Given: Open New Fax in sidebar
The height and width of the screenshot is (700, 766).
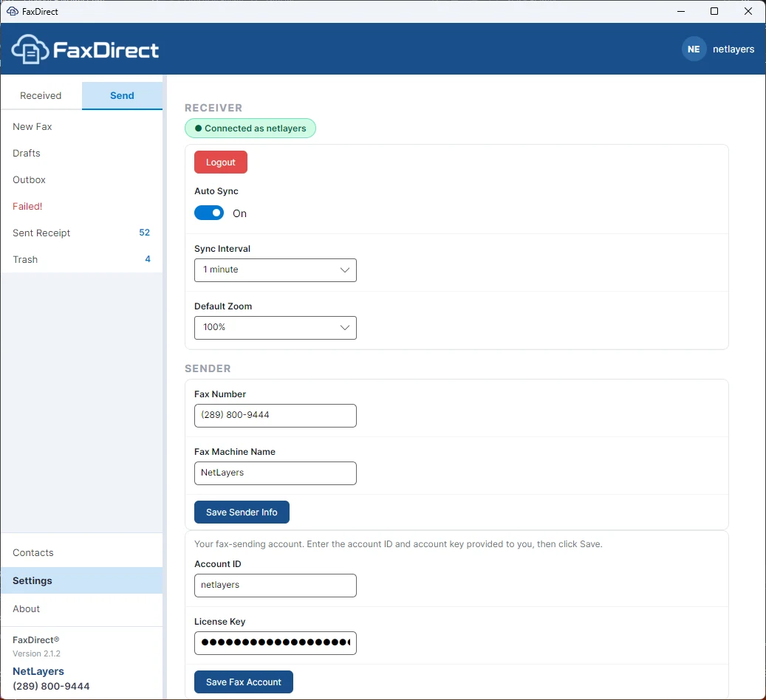Looking at the screenshot, I should tap(81, 127).
